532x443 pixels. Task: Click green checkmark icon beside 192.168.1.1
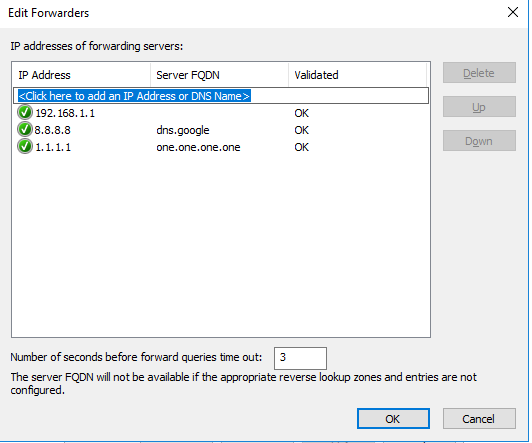click(25, 112)
